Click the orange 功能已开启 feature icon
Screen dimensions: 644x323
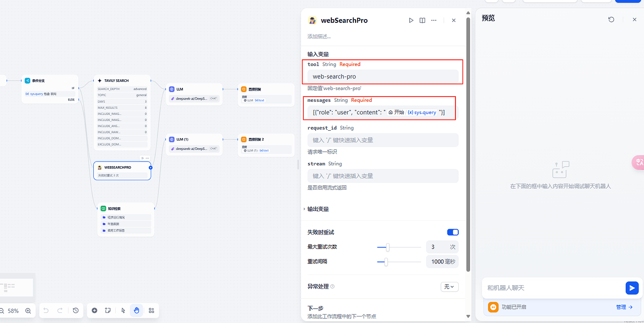point(493,307)
